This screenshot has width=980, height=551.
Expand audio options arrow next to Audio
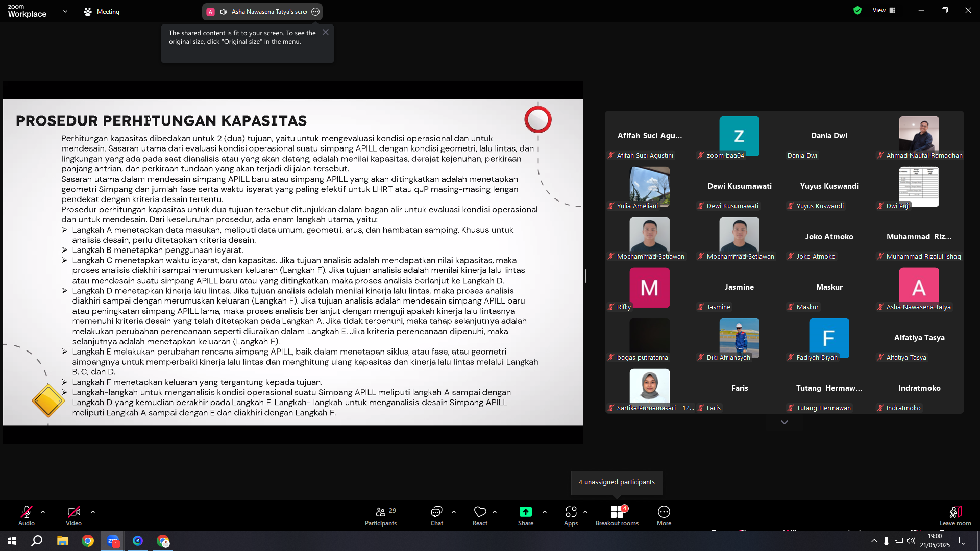43,512
